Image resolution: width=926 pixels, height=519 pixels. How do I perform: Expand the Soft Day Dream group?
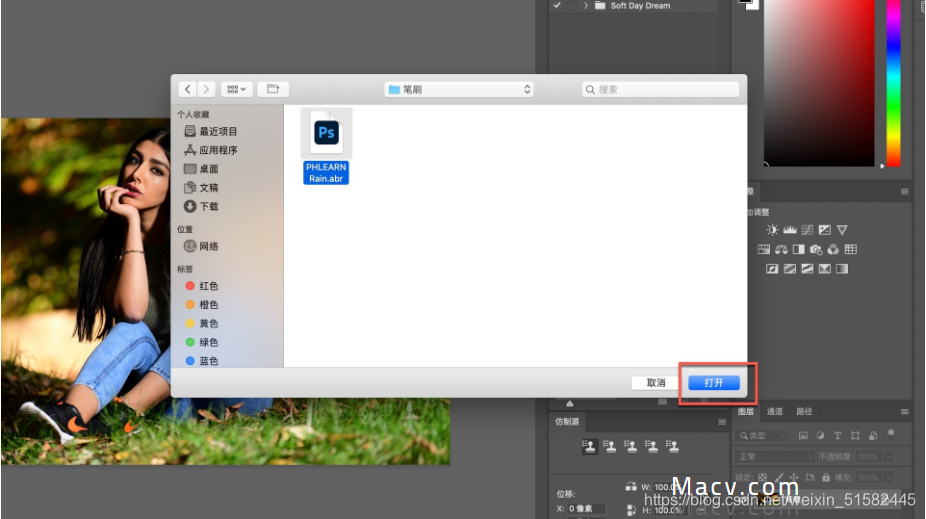(x=586, y=5)
